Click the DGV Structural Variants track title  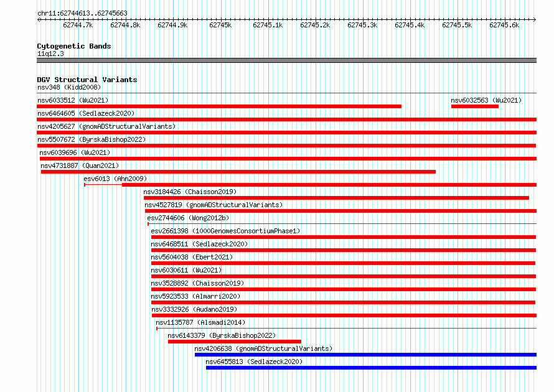click(87, 80)
